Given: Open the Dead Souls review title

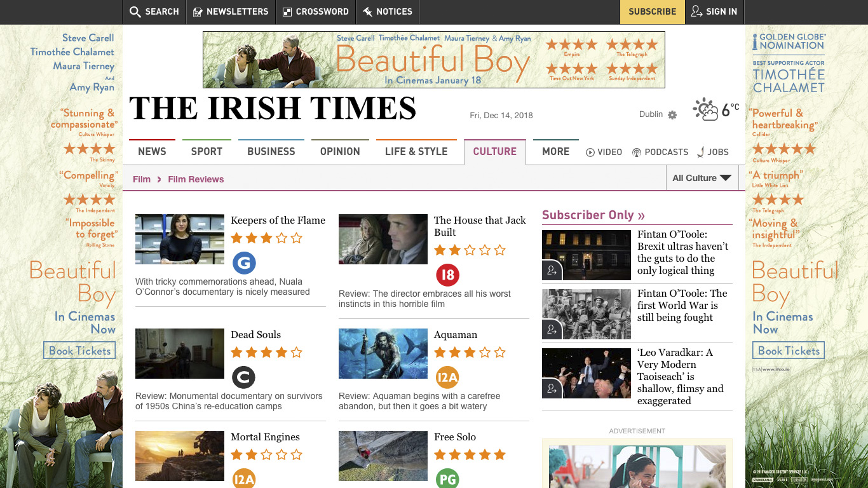Looking at the screenshot, I should [x=255, y=335].
